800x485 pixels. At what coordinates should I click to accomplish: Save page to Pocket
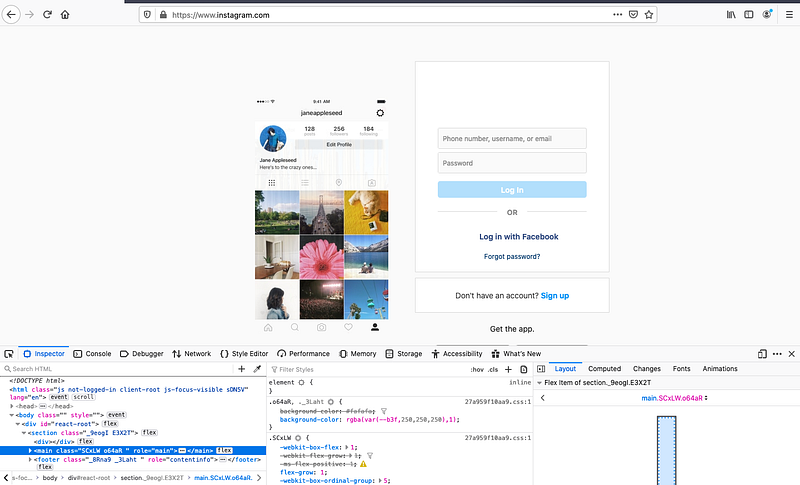[633, 15]
